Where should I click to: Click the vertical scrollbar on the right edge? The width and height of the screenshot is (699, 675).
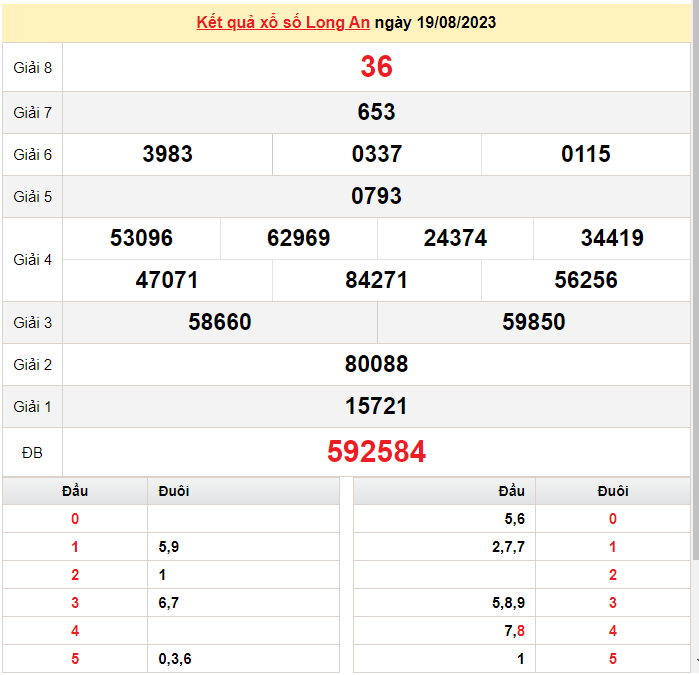point(695,300)
